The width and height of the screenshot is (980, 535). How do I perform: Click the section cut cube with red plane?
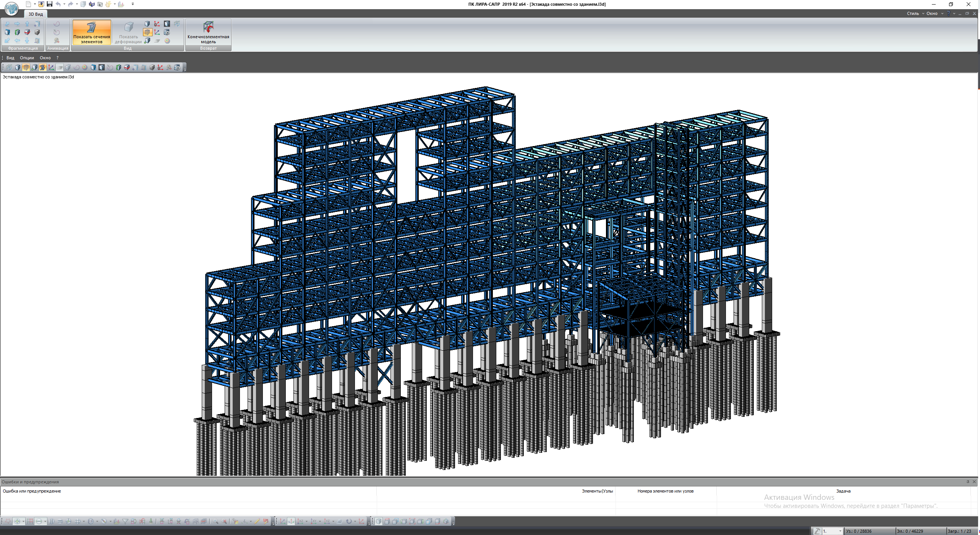(27, 32)
